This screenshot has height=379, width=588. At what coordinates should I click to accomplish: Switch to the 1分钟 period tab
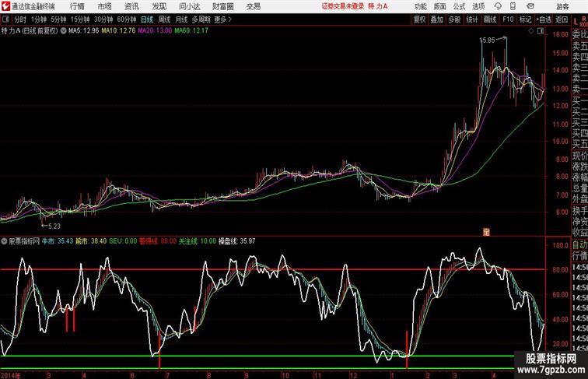(x=39, y=19)
